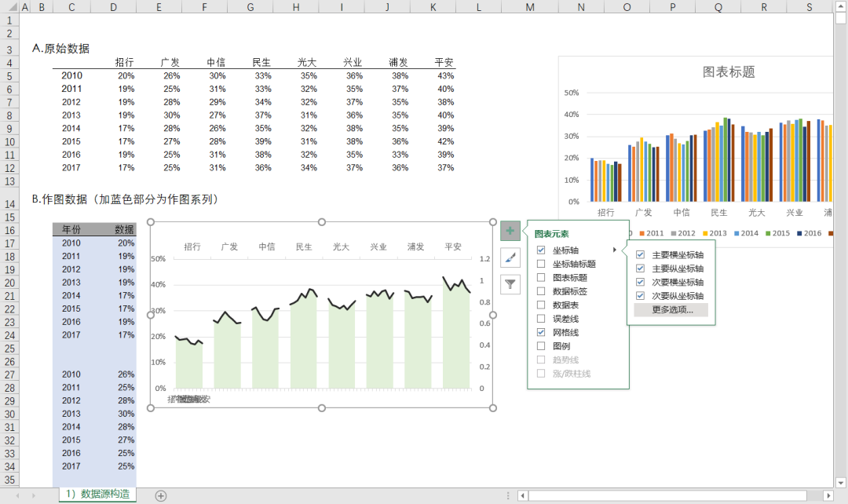Click the 招行 column header in data table
Image resolution: width=848 pixels, height=504 pixels.
pyautogui.click(x=124, y=63)
